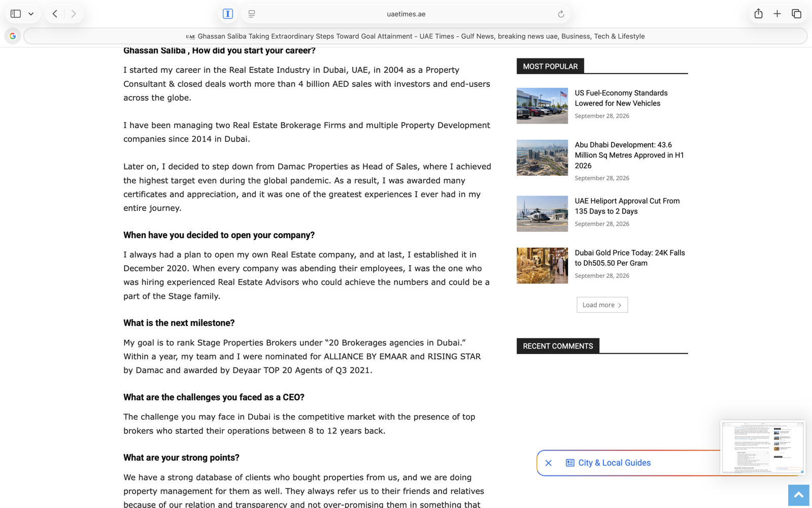Go back to the previous page
This screenshot has width=812, height=508.
[x=55, y=14]
